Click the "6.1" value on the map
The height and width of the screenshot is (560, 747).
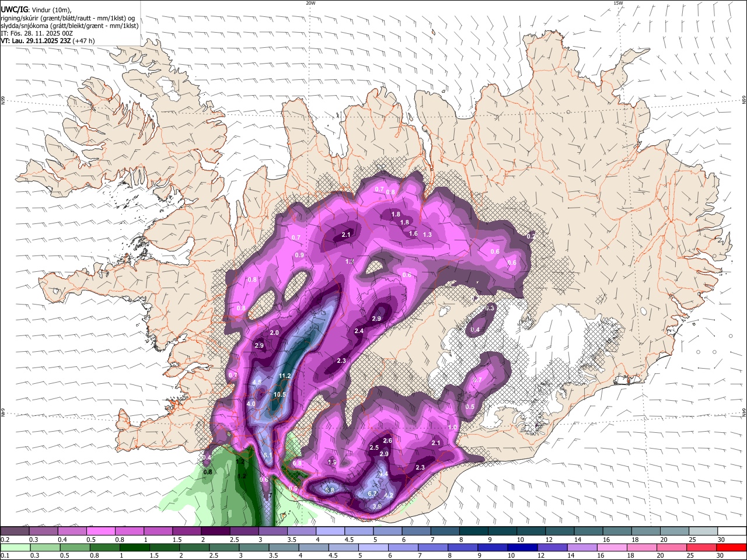click(x=268, y=455)
